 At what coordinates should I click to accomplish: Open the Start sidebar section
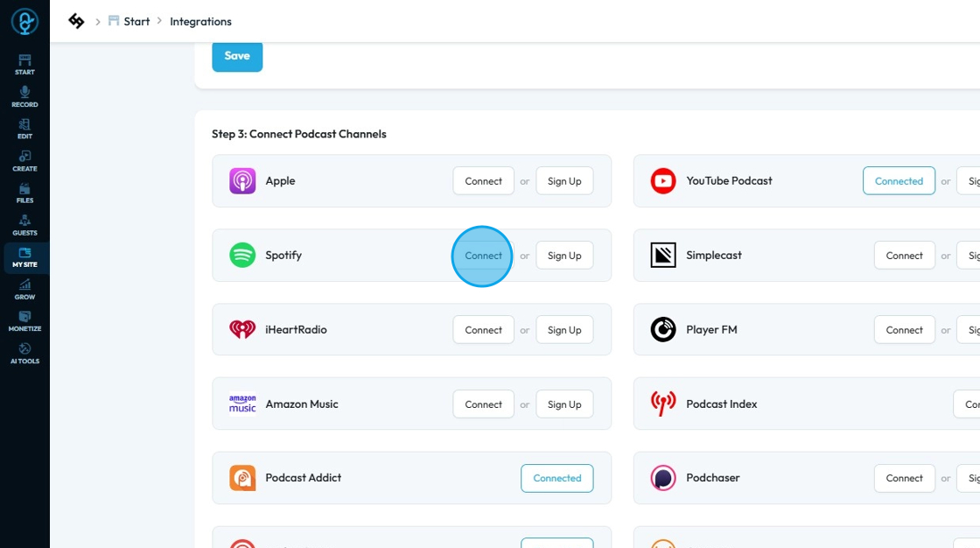tap(24, 65)
